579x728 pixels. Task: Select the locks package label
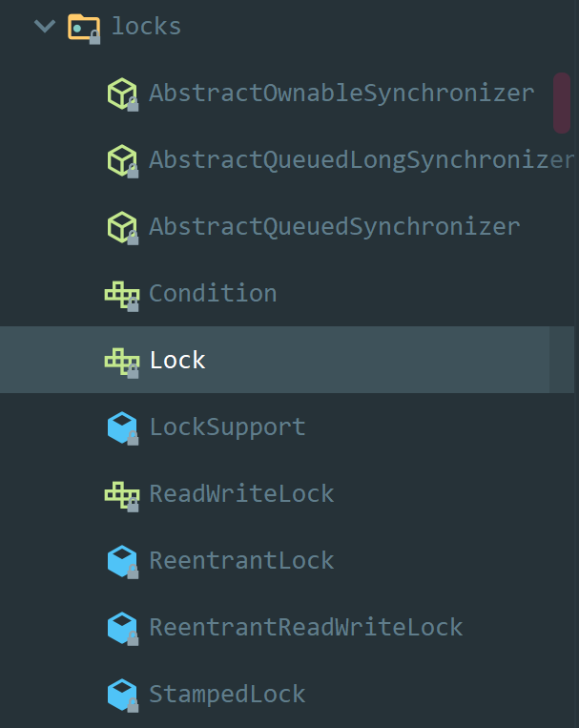(x=146, y=27)
